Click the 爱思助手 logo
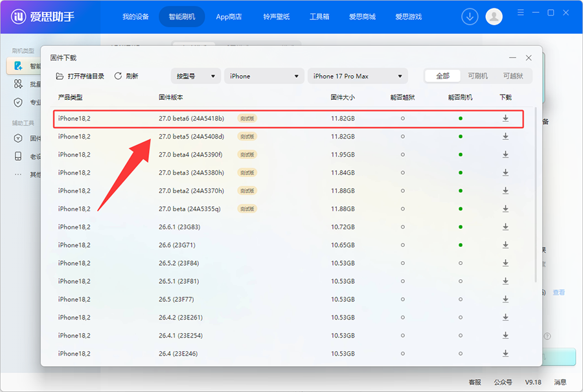 [x=42, y=16]
